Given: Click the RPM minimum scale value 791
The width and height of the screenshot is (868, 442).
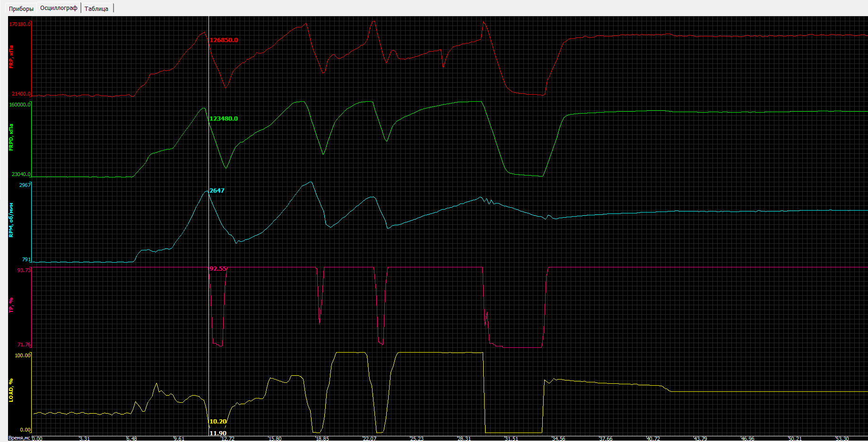Looking at the screenshot, I should tap(26, 260).
